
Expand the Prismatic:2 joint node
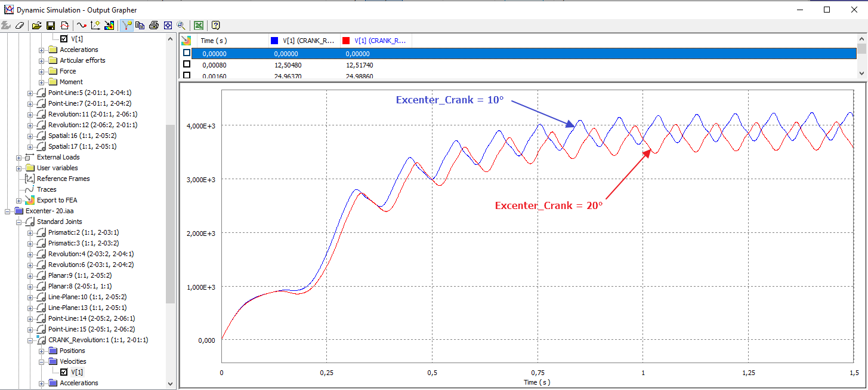tap(30, 232)
